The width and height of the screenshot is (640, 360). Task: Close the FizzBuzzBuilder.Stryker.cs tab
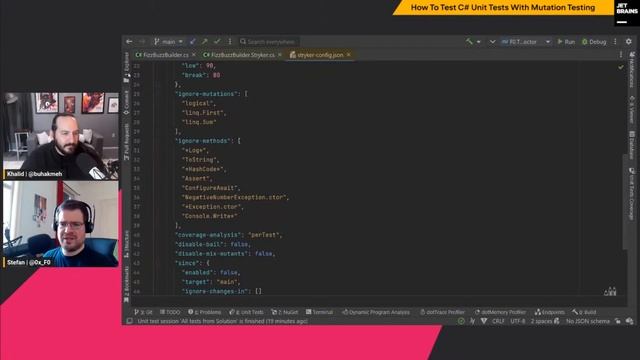pyautogui.click(x=280, y=55)
